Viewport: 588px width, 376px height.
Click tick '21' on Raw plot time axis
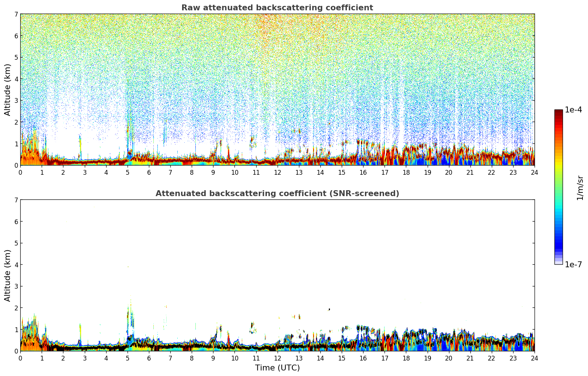click(x=470, y=173)
